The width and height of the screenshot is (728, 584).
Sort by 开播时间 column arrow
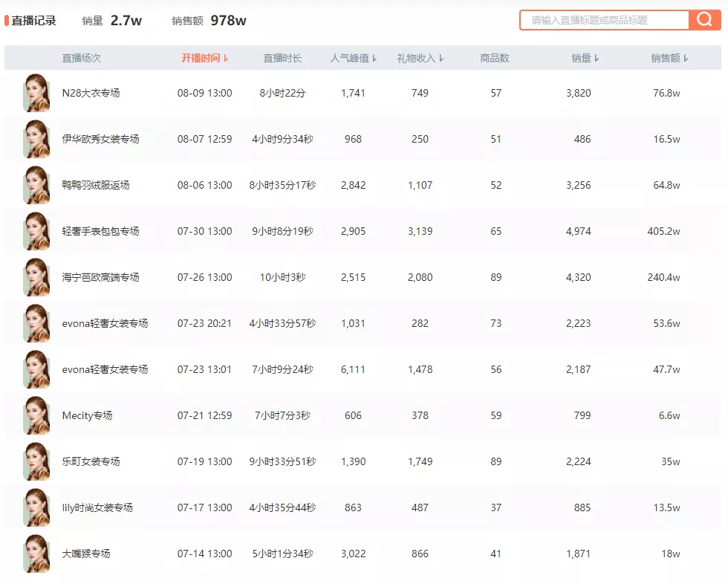point(226,58)
